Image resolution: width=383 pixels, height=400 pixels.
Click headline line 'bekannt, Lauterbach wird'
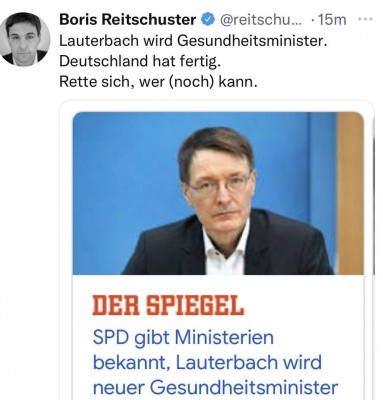(x=207, y=363)
